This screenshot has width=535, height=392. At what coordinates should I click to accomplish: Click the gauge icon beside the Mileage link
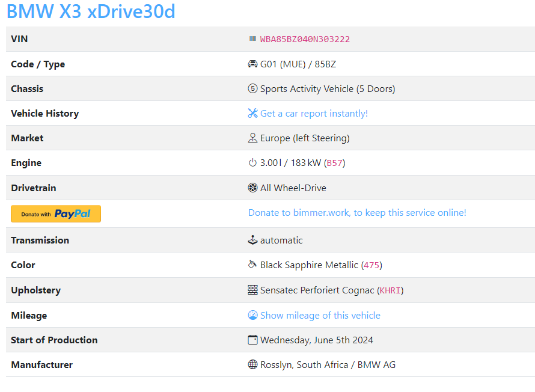click(253, 314)
